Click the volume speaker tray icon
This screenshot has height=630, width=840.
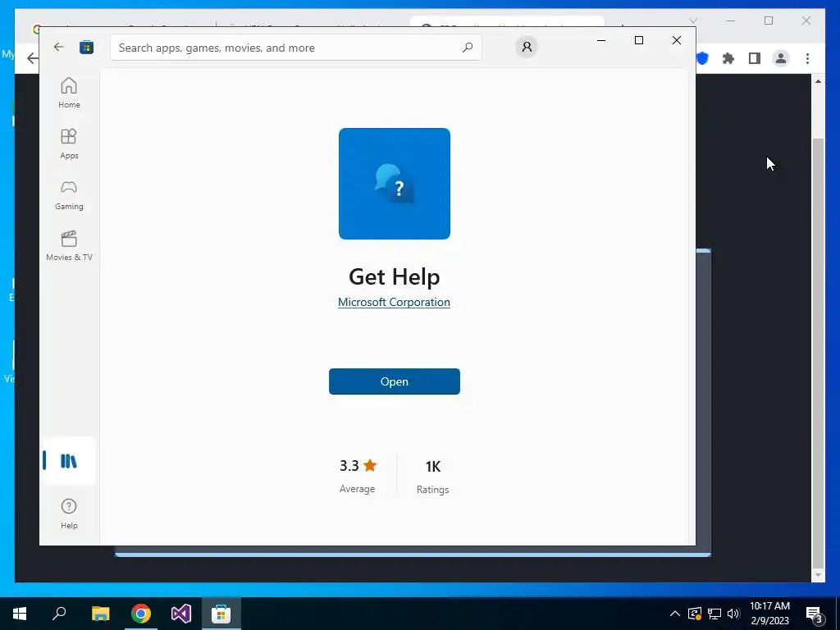pyautogui.click(x=733, y=614)
